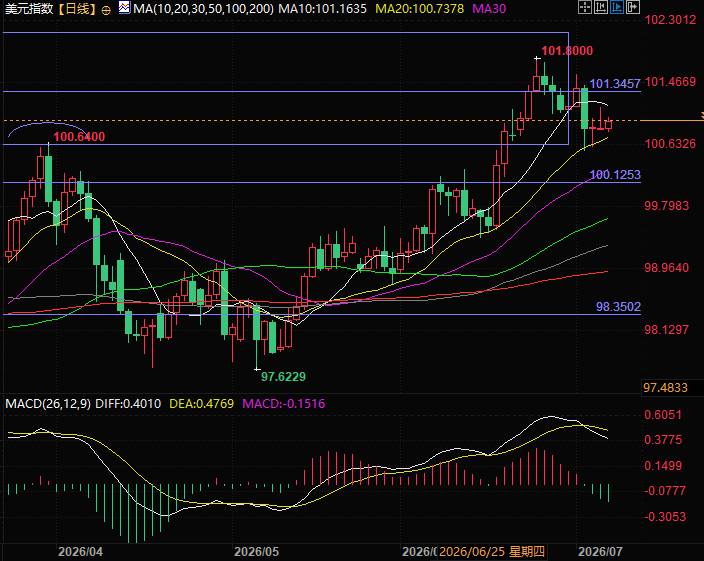Click the 2026/06/25 星期四 date tag
Screen dimensions: 704x561
[x=492, y=552]
